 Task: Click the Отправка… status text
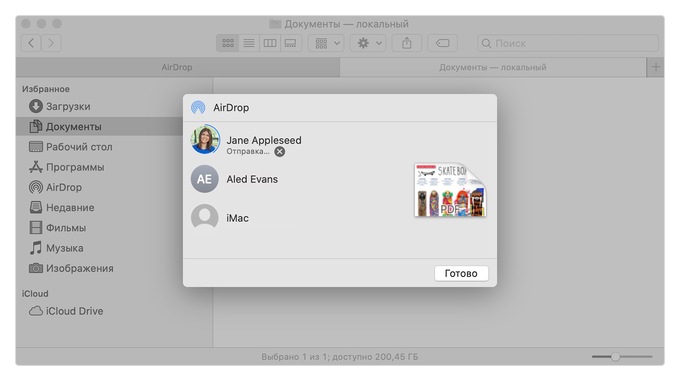point(248,151)
